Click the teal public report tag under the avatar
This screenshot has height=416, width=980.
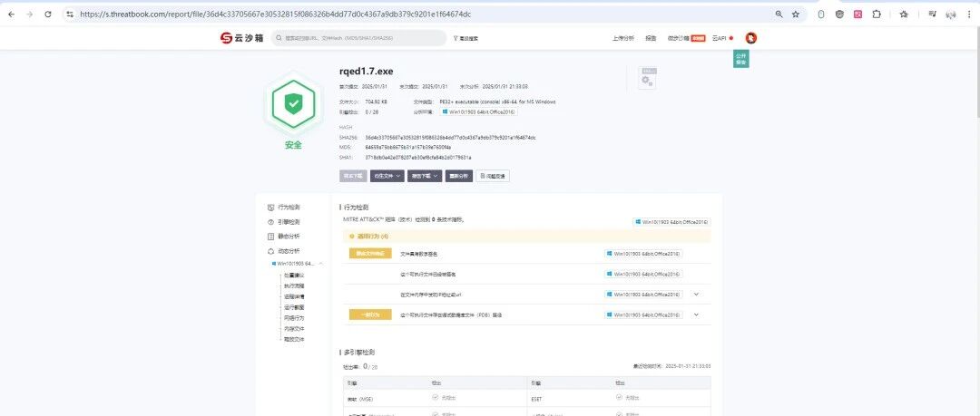pyautogui.click(x=740, y=59)
